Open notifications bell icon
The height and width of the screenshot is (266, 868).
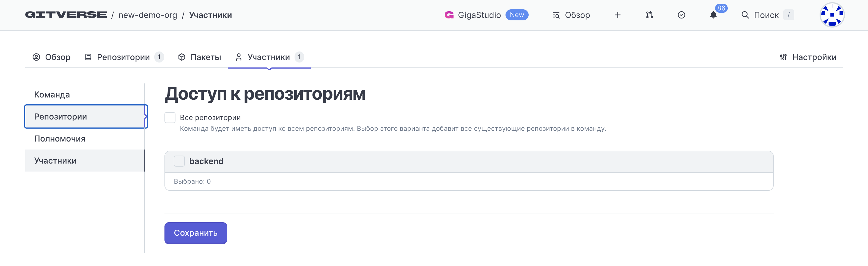click(x=713, y=15)
